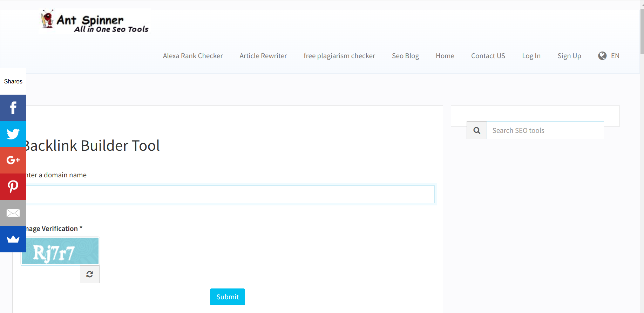Focus the captcha answer field

pos(50,274)
